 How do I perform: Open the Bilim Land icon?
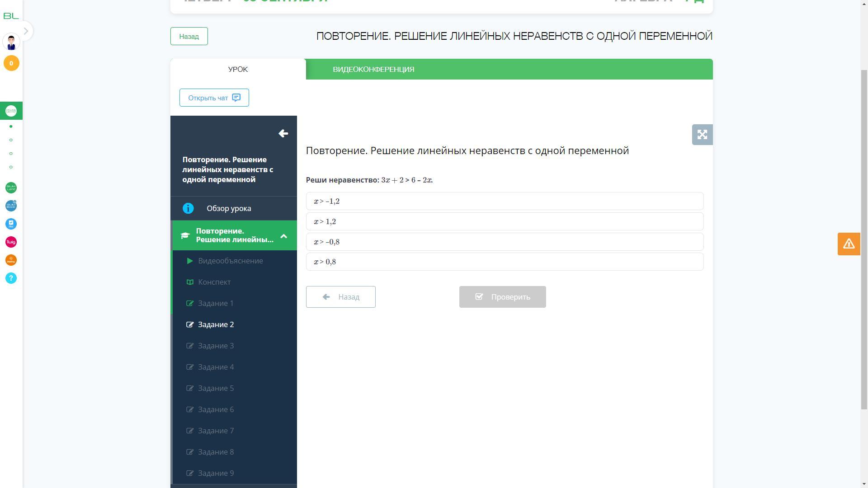[11, 188]
